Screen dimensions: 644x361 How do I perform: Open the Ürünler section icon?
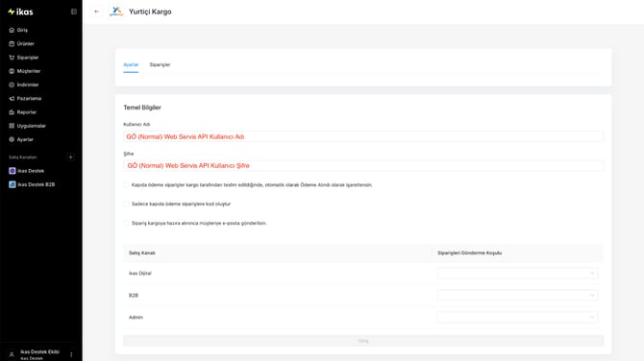(12, 44)
